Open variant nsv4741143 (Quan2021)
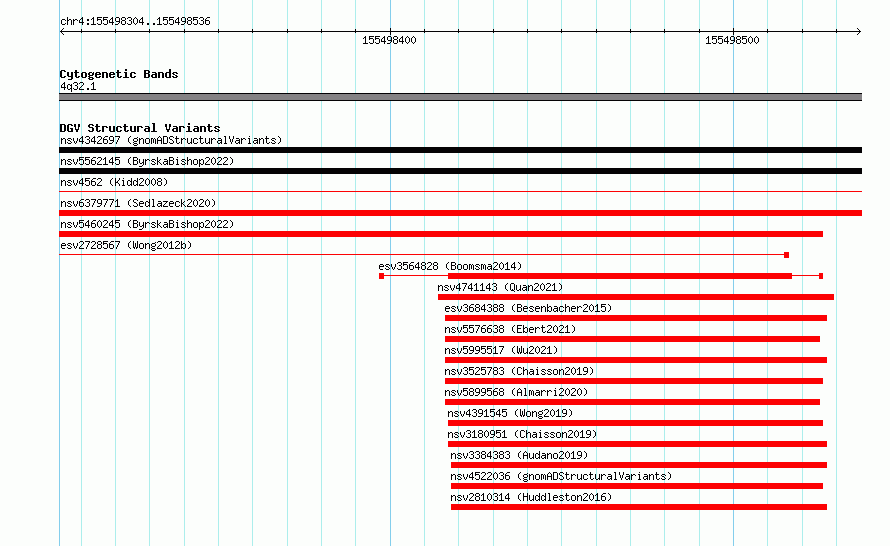The width and height of the screenshot is (890, 546). click(x=500, y=287)
